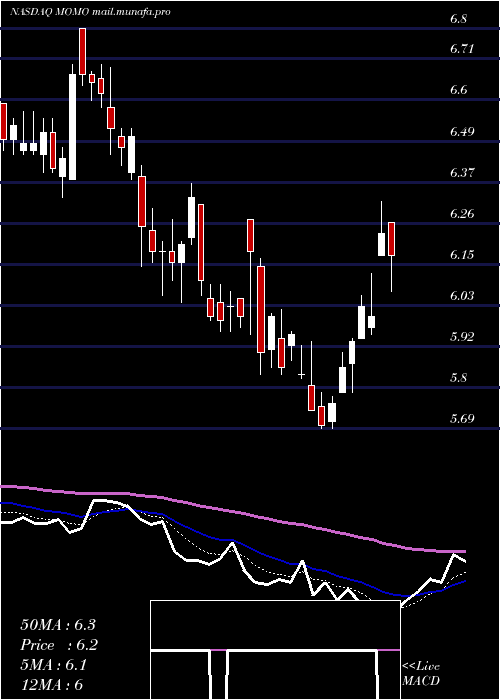500x700 pixels.
Task: Click the 6.49 price axis label
Action: point(462,131)
